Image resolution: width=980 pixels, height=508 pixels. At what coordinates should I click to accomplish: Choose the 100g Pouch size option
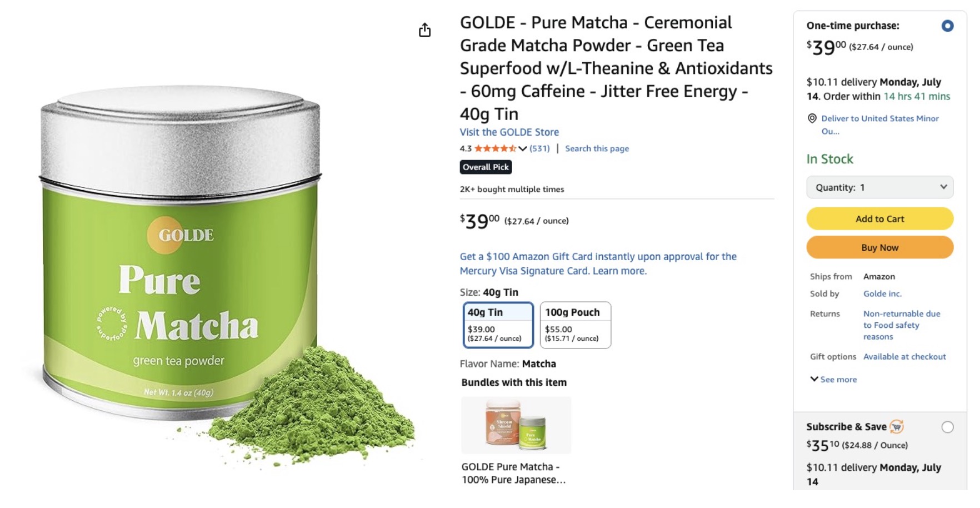tap(575, 325)
